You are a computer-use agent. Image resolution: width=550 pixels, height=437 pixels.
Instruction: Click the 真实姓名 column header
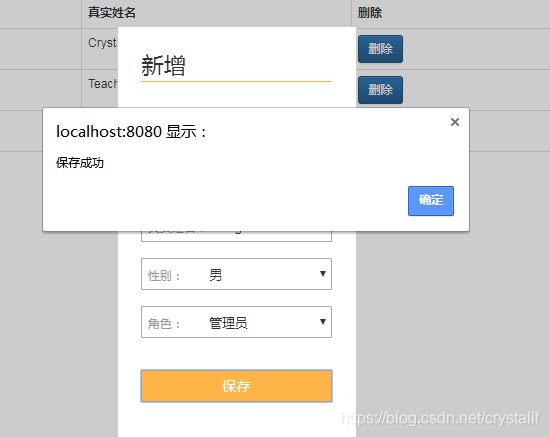coord(112,13)
